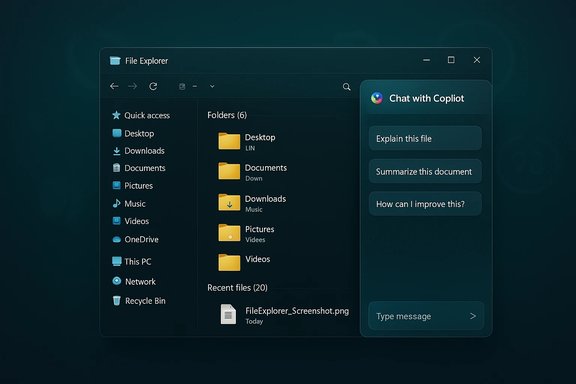Select Documents label in sidebar

(145, 168)
